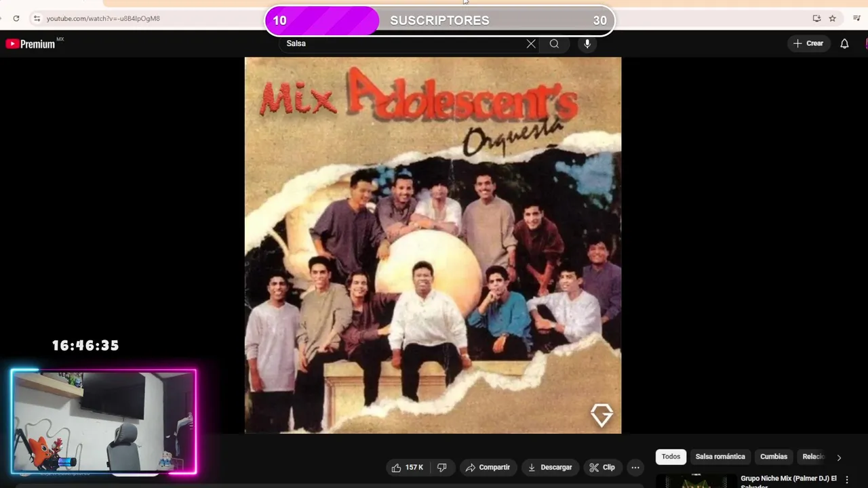The height and width of the screenshot is (488, 868).
Task: Bookmark this page with the star icon
Action: pyautogui.click(x=832, y=18)
